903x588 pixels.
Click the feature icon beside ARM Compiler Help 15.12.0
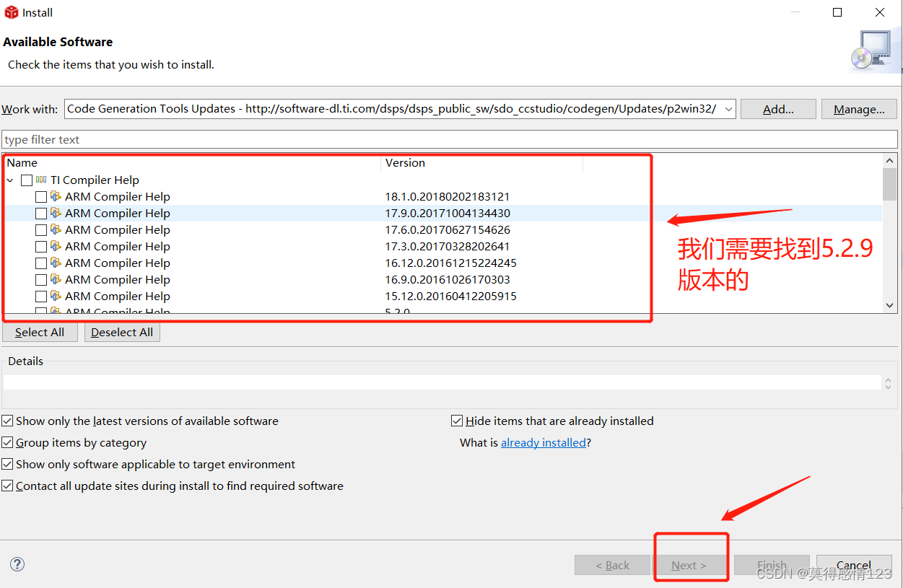point(56,296)
